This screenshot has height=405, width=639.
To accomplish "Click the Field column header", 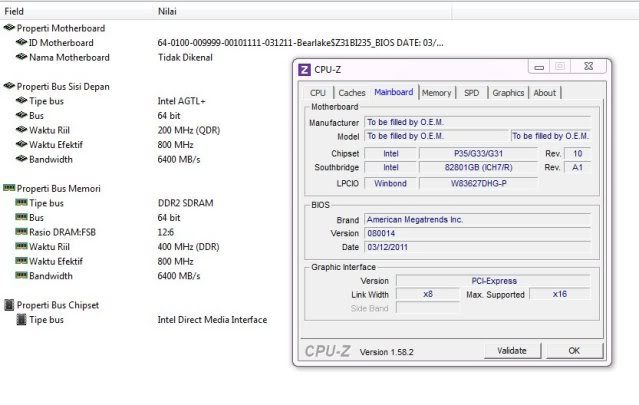I will click(77, 11).
